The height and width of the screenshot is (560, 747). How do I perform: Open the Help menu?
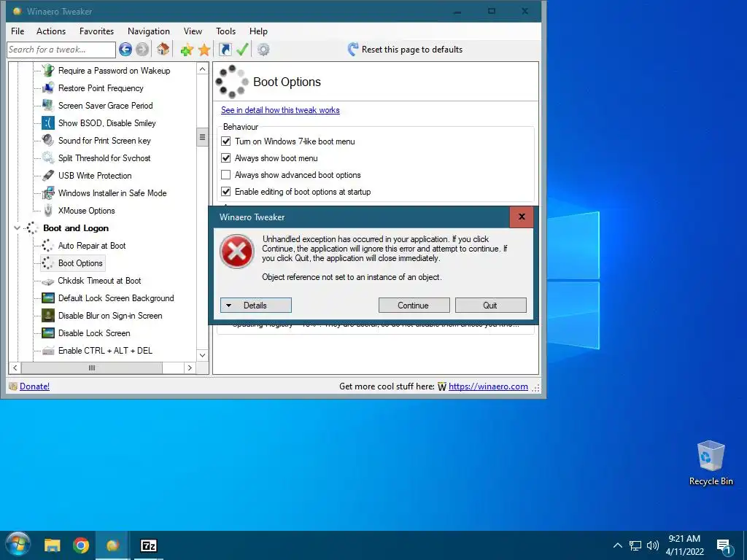point(258,31)
